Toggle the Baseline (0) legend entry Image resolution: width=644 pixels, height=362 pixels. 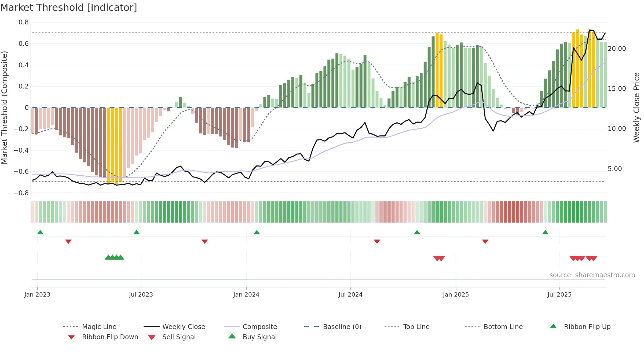pos(333,327)
